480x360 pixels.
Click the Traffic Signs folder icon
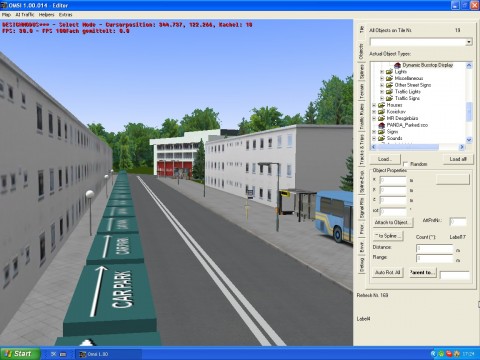pos(389,98)
